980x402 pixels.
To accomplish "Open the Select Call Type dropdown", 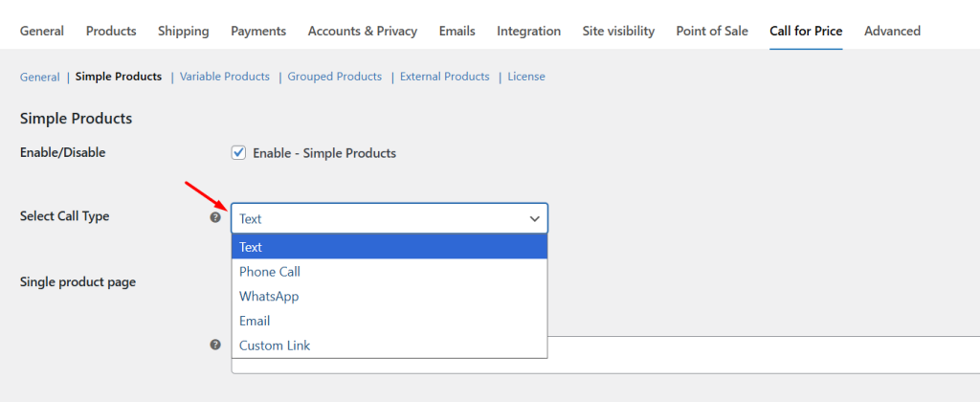I will [389, 218].
